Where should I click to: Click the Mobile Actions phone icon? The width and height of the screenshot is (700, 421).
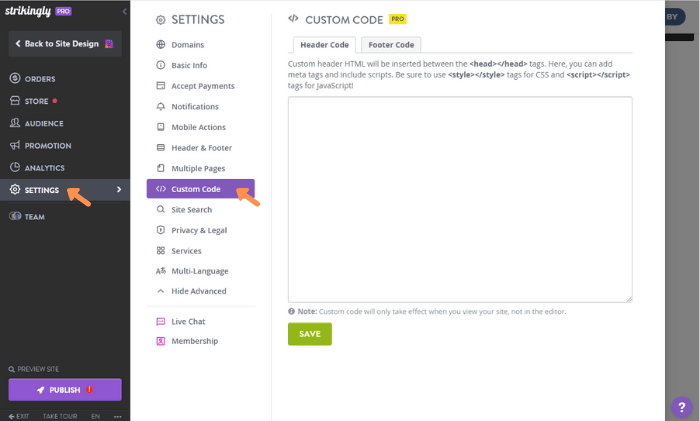[161, 127]
